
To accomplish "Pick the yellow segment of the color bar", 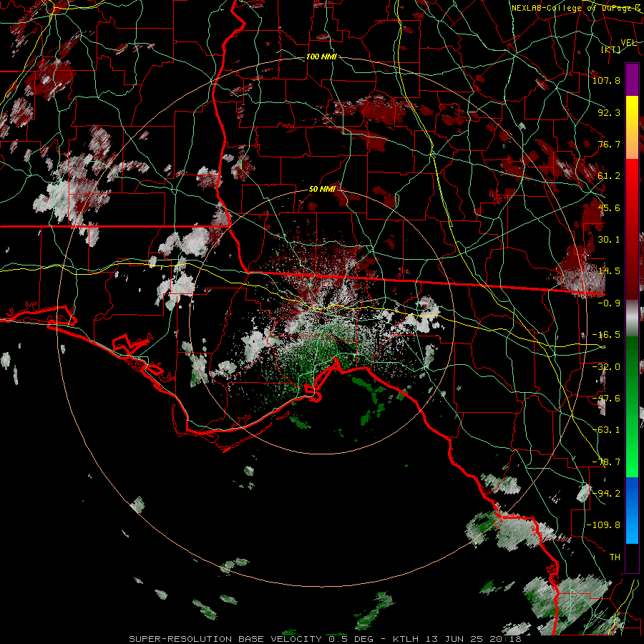I will [x=632, y=111].
